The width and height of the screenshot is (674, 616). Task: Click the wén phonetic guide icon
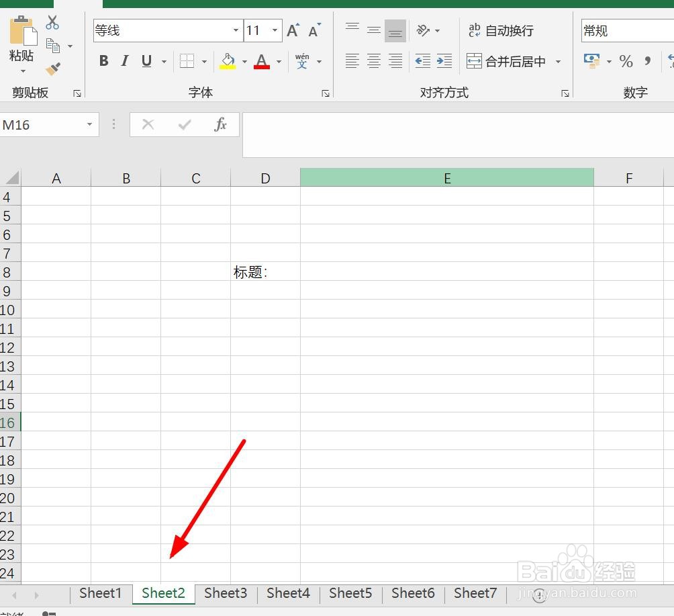[302, 61]
